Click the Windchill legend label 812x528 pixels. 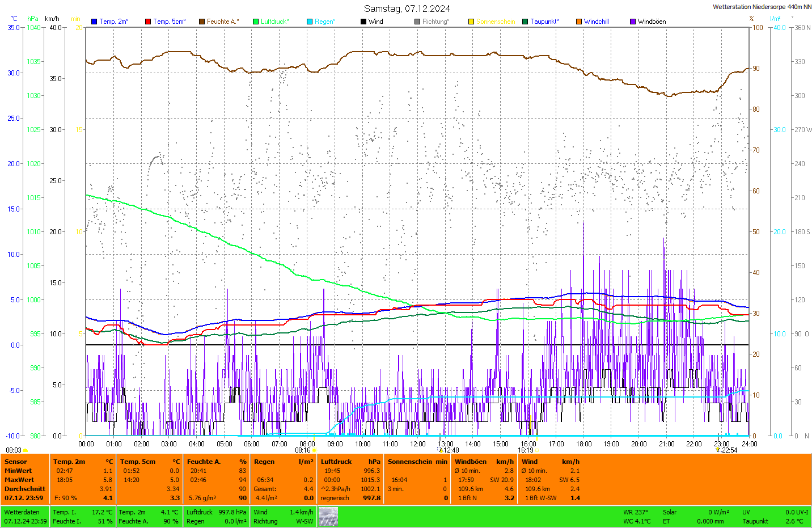(x=596, y=22)
